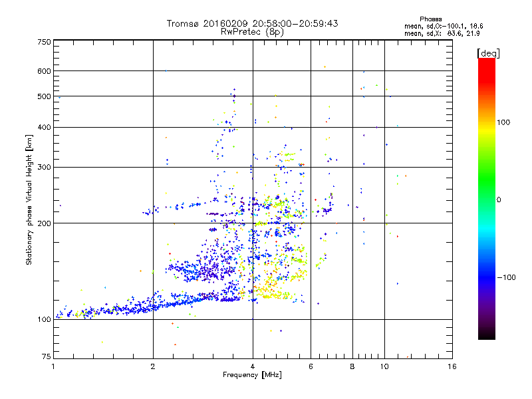Click the colorbar label '100'
This screenshot has height=399, width=532.
tap(503, 122)
